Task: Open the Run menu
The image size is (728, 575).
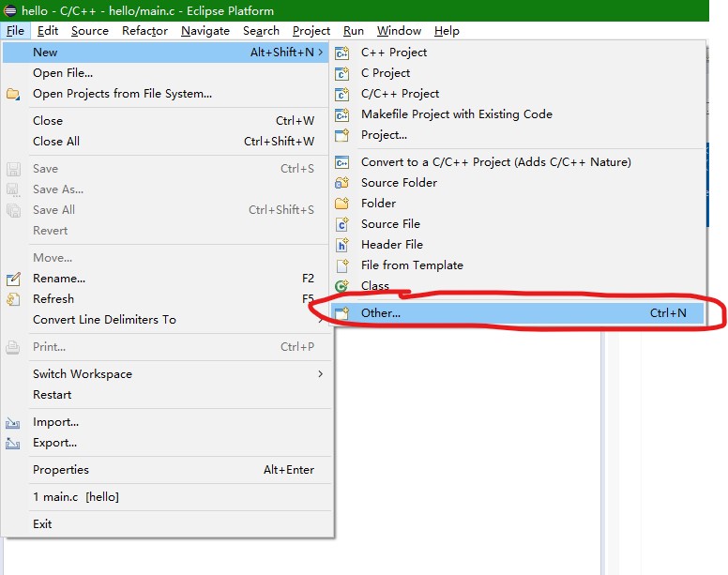Action: click(354, 31)
